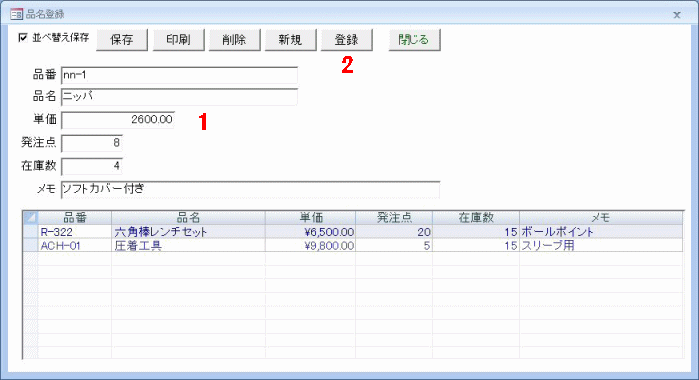Click the 品番 column header

(x=75, y=218)
